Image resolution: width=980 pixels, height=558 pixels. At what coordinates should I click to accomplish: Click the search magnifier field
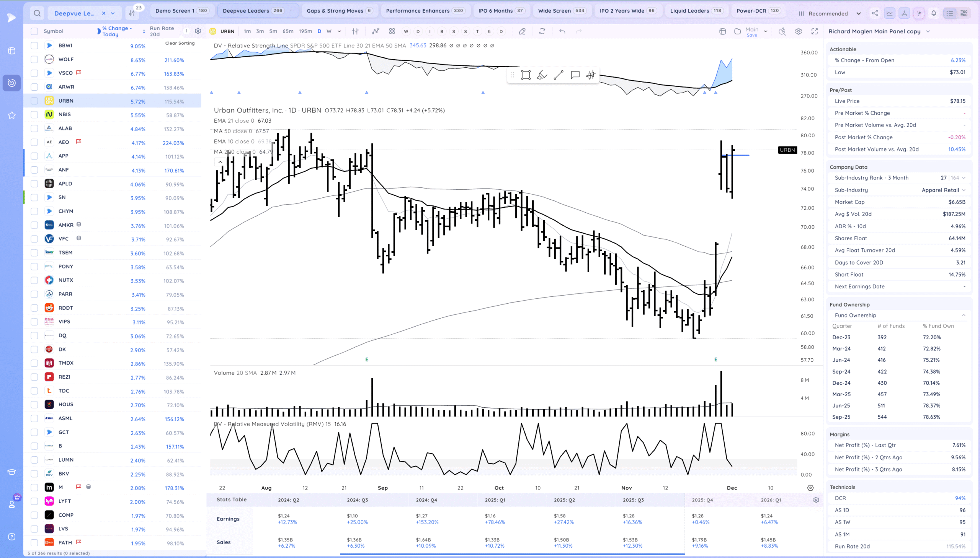coord(37,13)
